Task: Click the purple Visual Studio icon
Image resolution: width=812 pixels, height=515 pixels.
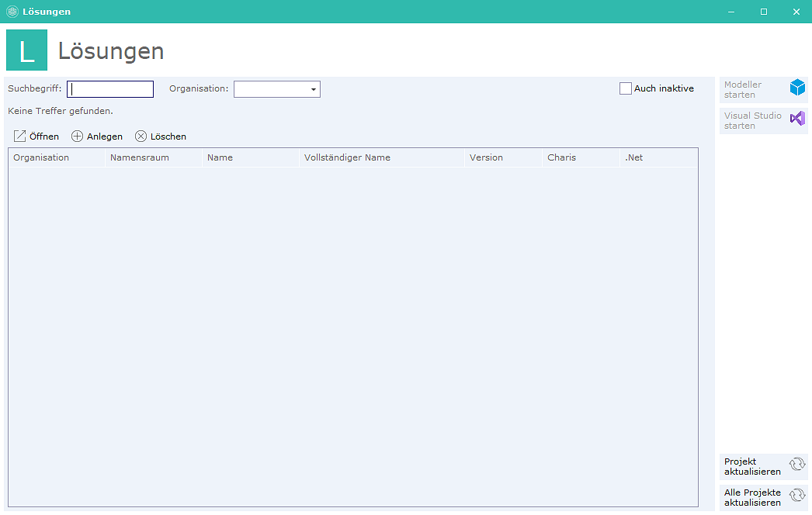Action: [797, 119]
